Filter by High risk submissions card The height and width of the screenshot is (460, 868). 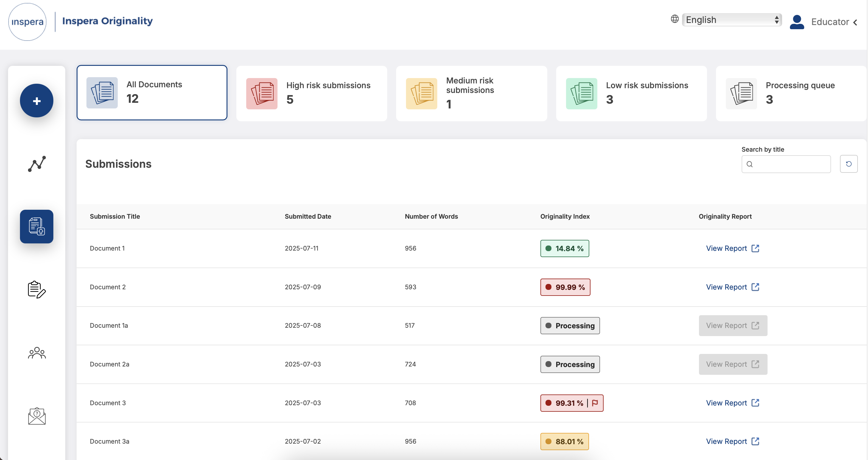coord(311,93)
